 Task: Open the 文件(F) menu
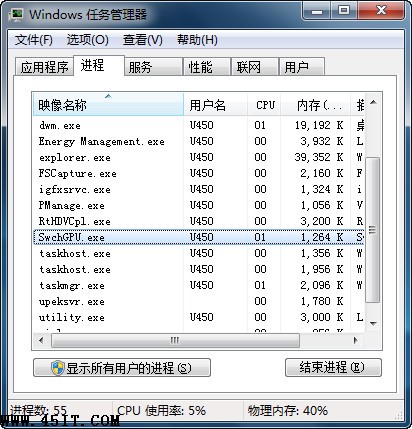[34, 40]
